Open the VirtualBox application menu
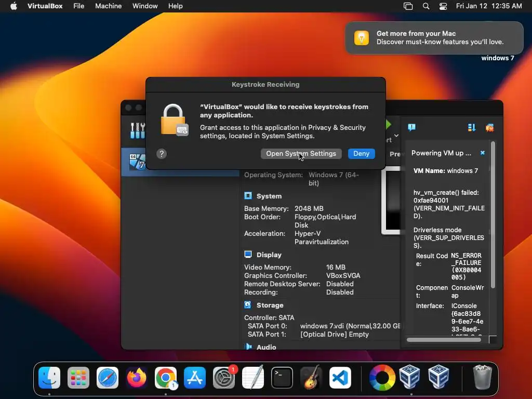Screen dimensions: 532x399 coord(45,6)
